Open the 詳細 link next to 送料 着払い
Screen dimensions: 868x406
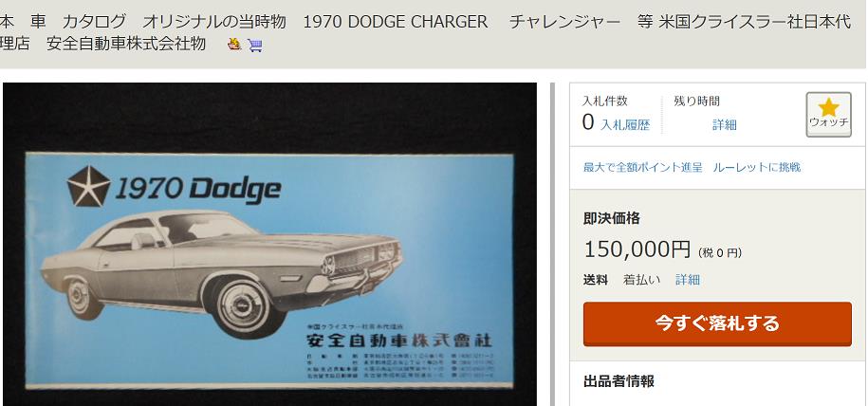688,280
